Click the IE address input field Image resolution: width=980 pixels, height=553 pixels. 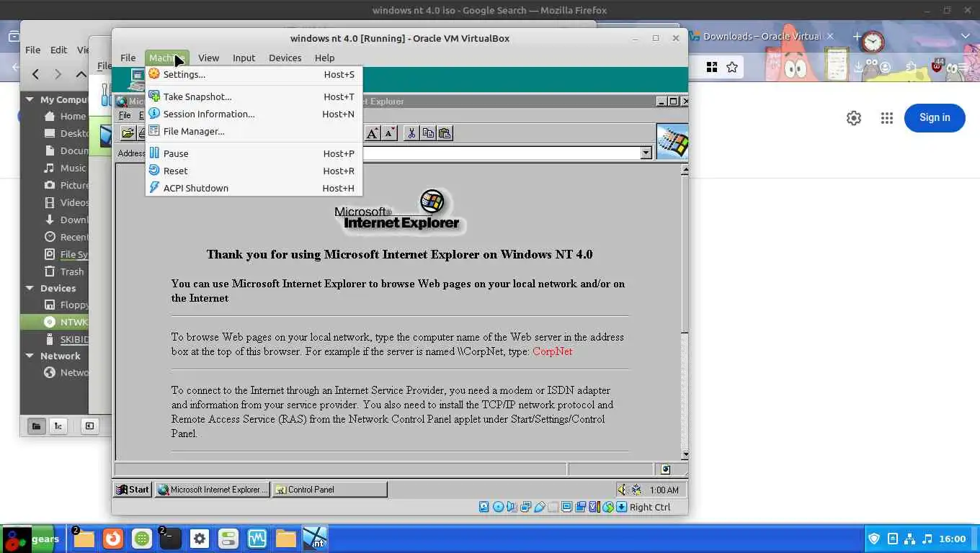[502, 153]
